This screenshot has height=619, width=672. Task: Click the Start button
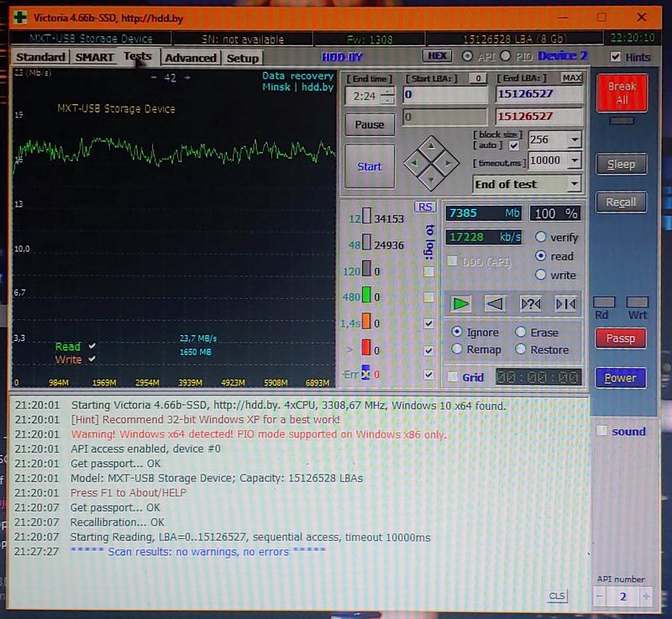[370, 166]
